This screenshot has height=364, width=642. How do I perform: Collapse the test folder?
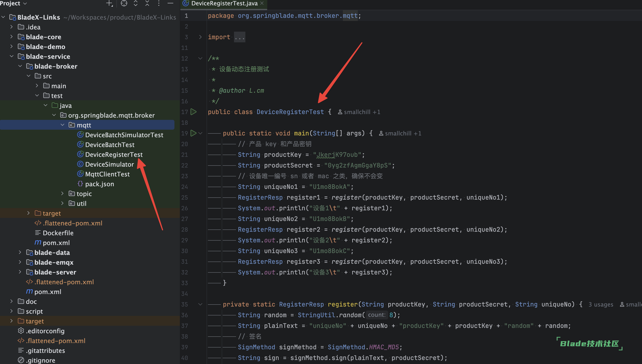pos(37,96)
